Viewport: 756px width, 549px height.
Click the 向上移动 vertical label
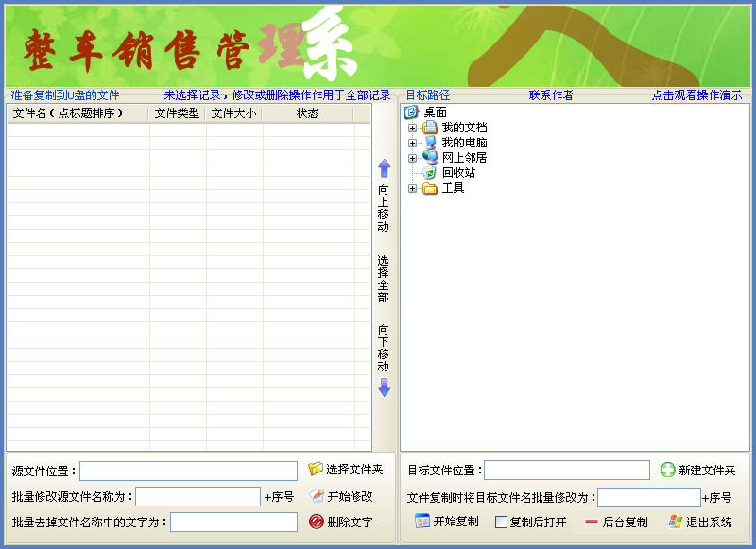[384, 208]
